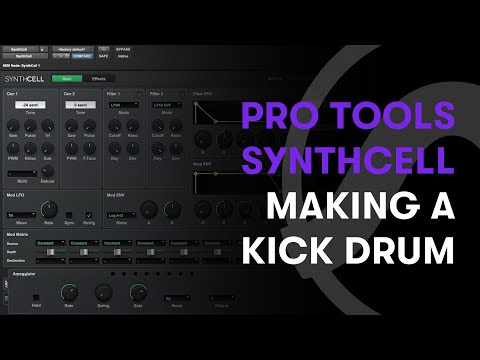Open the first Mod Matrix Source dropdown
This screenshot has height=360, width=480.
click(51, 243)
